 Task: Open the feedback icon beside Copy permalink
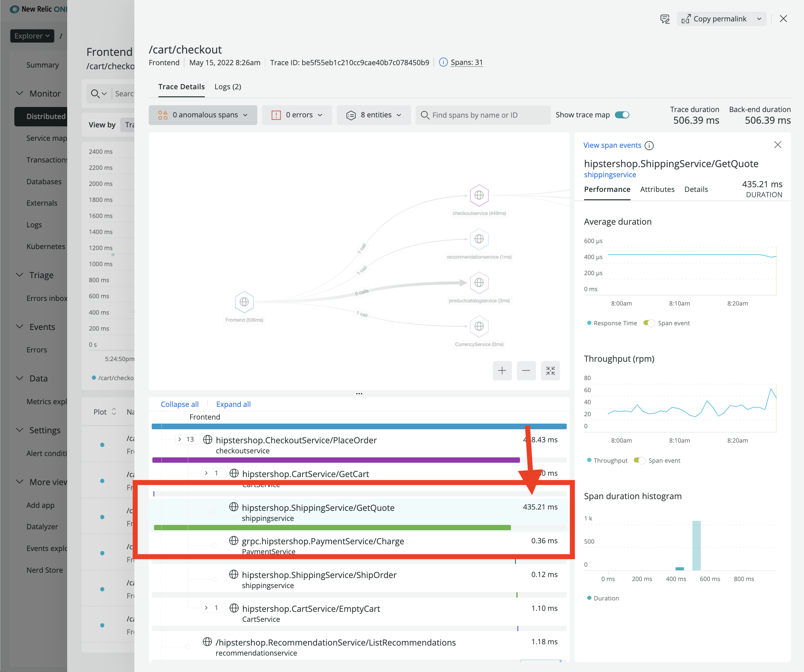coord(665,19)
